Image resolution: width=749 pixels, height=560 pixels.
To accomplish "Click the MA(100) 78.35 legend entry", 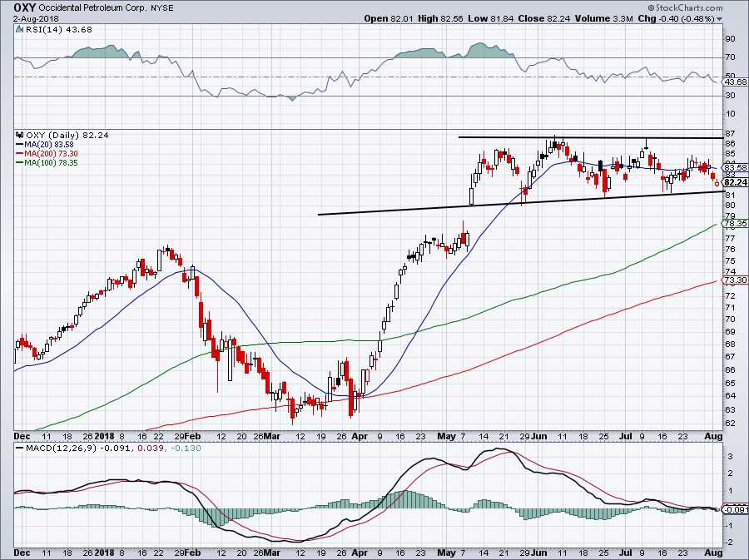I will (x=51, y=163).
